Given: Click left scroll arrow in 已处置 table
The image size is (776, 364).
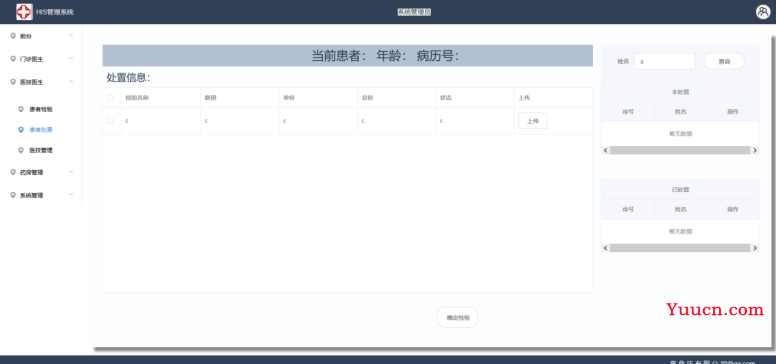Looking at the screenshot, I should (605, 248).
